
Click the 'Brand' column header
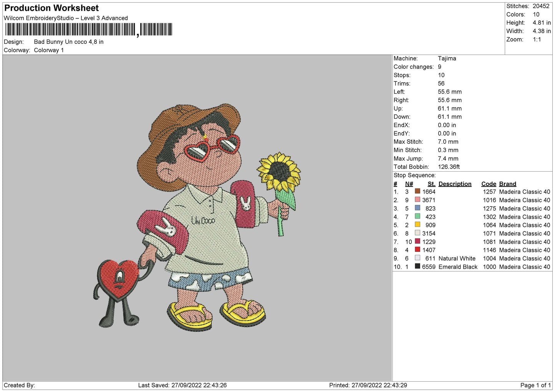tap(508, 184)
